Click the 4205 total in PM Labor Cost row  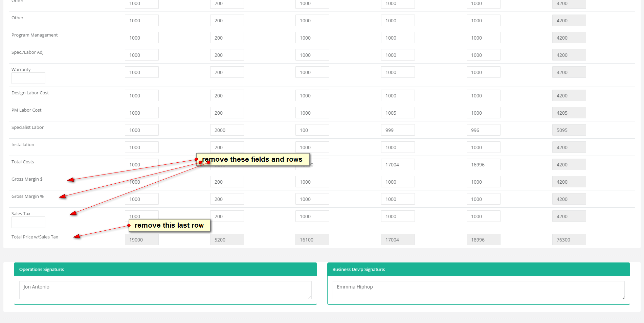click(x=569, y=113)
